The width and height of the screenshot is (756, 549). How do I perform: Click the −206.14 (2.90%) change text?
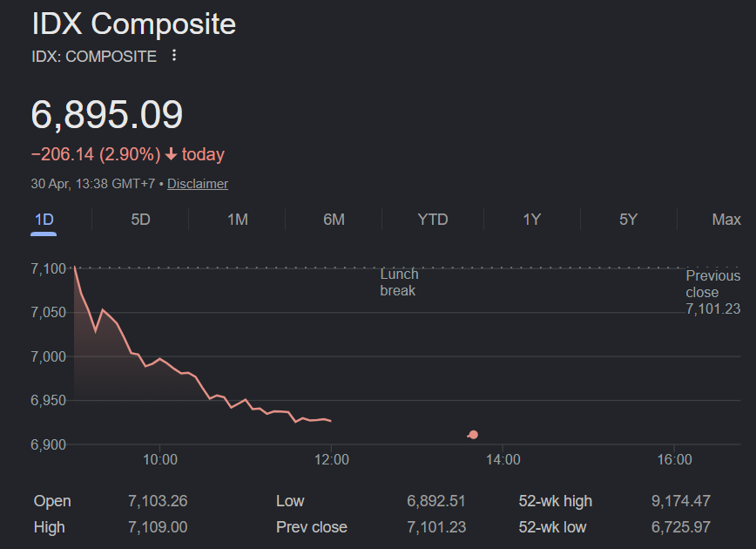pyautogui.click(x=96, y=154)
